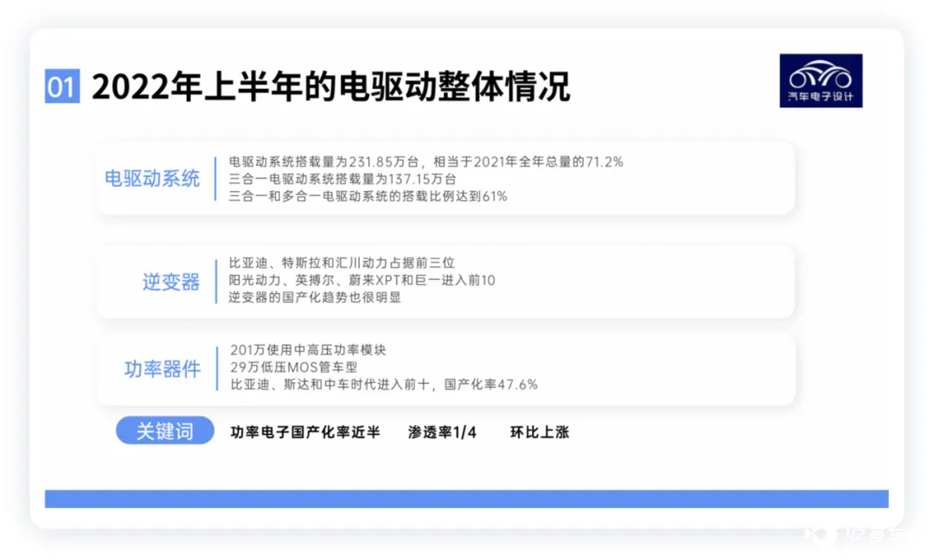Select the 电驱动系统 category heading
934x560 pixels.
[152, 179]
